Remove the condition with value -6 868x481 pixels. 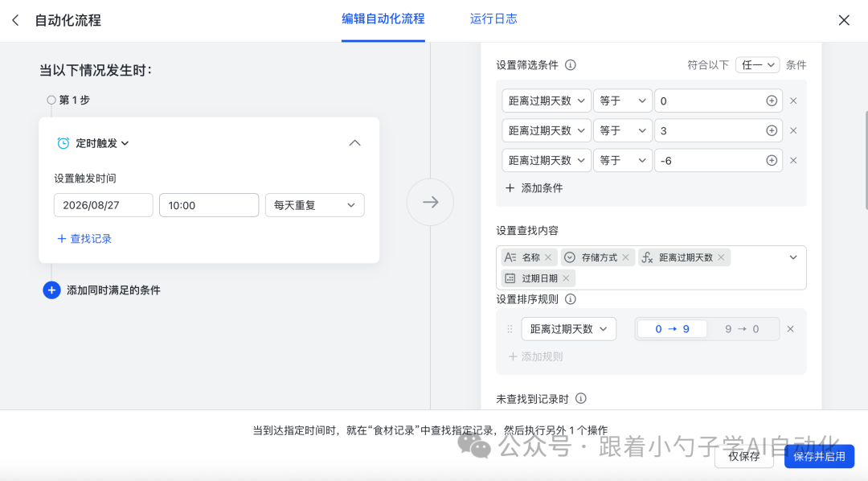tap(793, 161)
